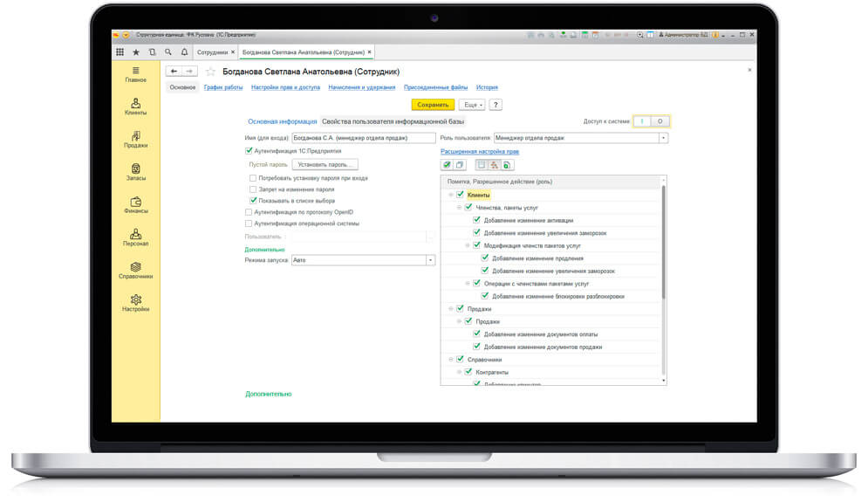Open the Справочники section in sidebar
The width and height of the screenshot is (868, 502).
(135, 271)
